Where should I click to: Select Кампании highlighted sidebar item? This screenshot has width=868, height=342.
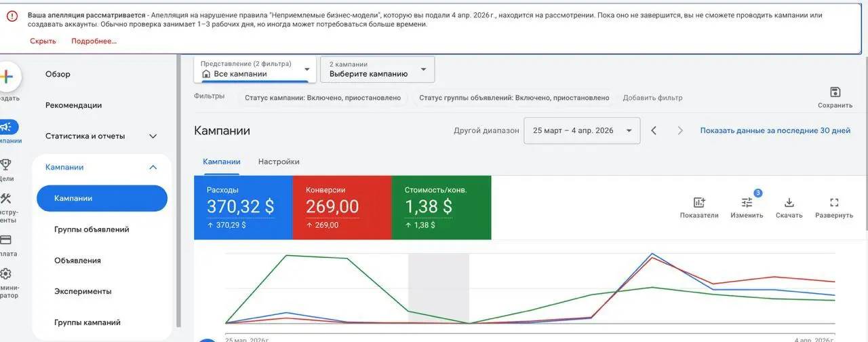tap(102, 198)
